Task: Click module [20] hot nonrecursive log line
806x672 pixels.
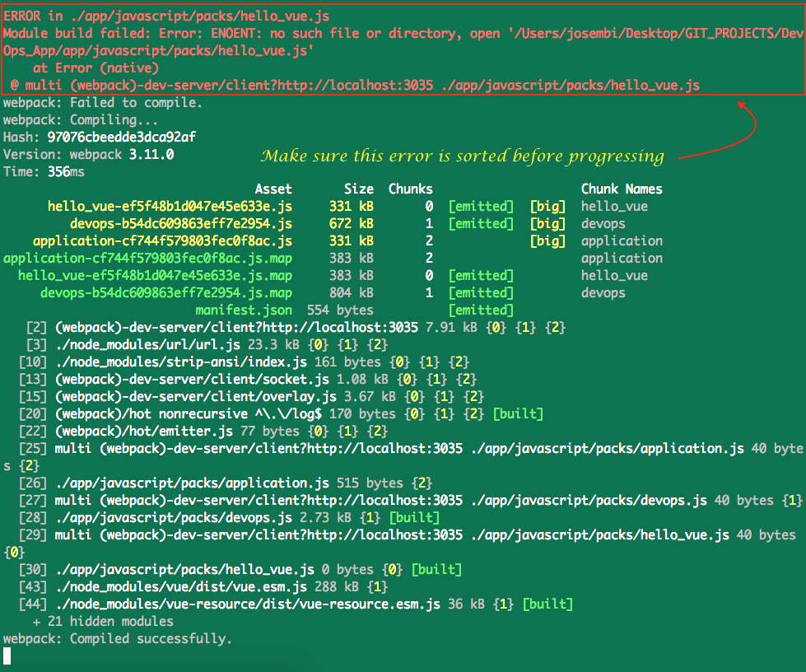Action: coord(281,414)
